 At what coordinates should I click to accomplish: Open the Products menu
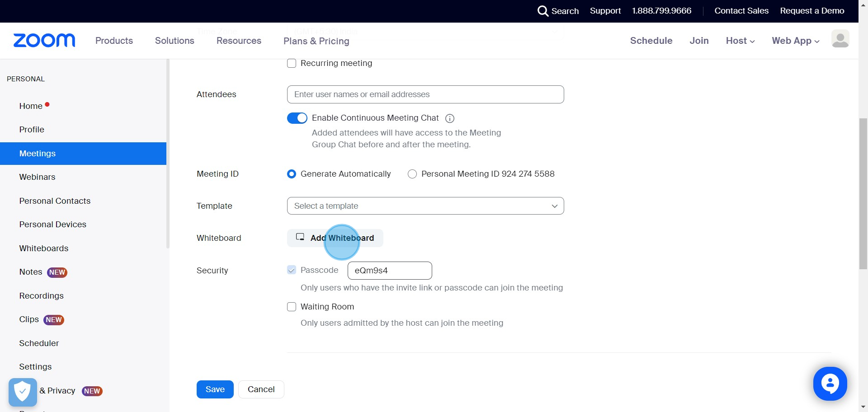tap(114, 41)
